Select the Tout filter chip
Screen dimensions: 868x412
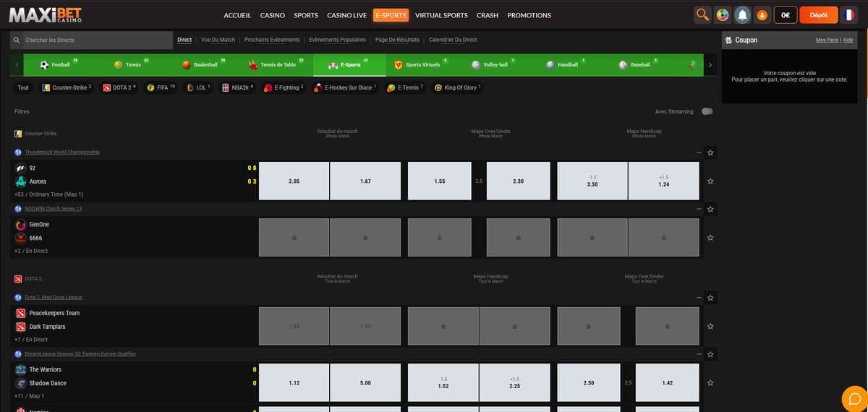pyautogui.click(x=23, y=87)
